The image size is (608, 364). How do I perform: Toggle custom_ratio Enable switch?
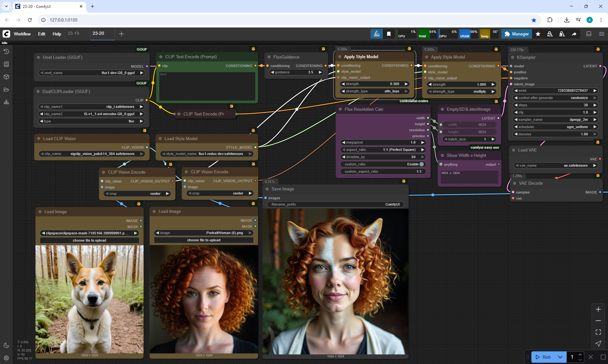421,164
